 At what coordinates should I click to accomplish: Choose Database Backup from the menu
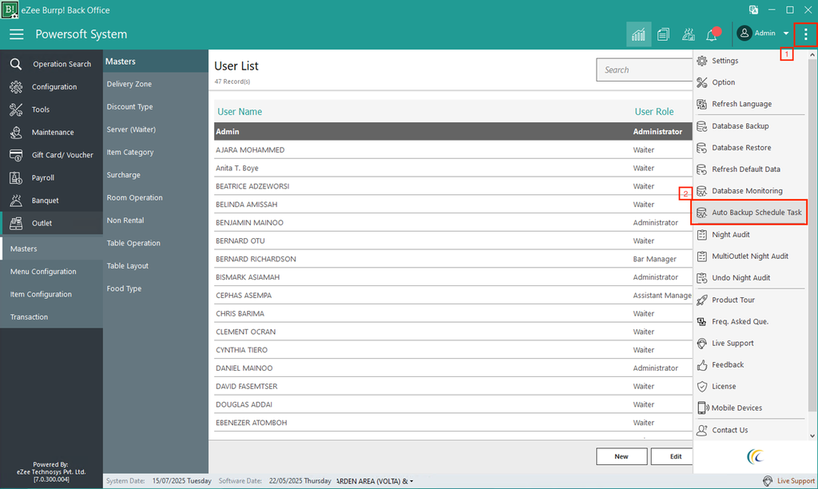pos(740,126)
